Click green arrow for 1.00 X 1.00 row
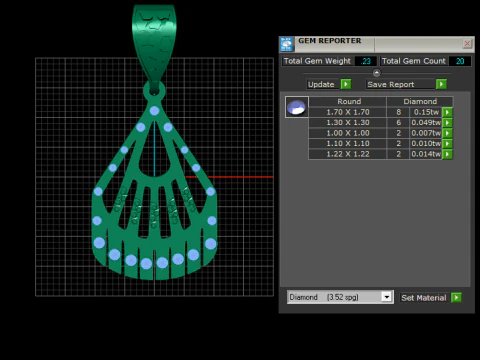The height and width of the screenshot is (360, 480). (447, 133)
